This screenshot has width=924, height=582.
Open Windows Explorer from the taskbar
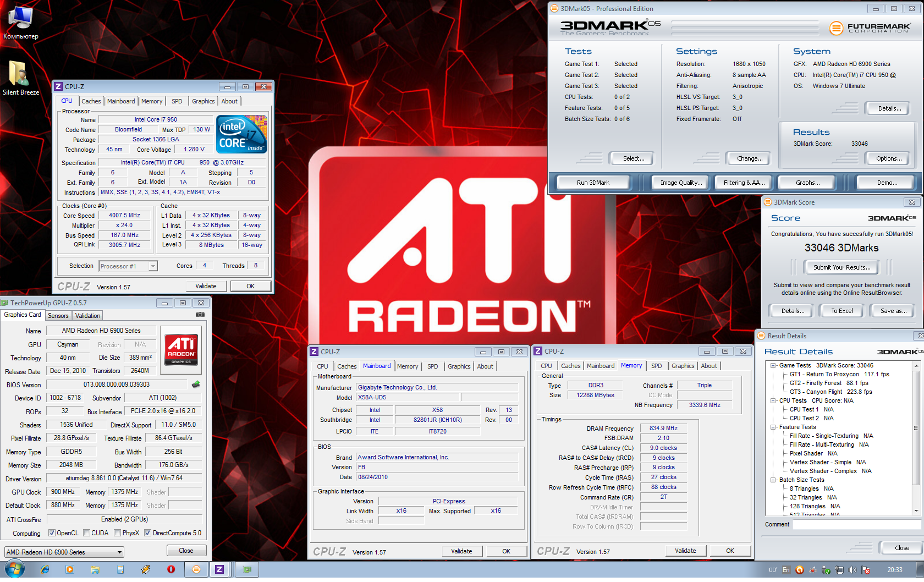click(95, 569)
